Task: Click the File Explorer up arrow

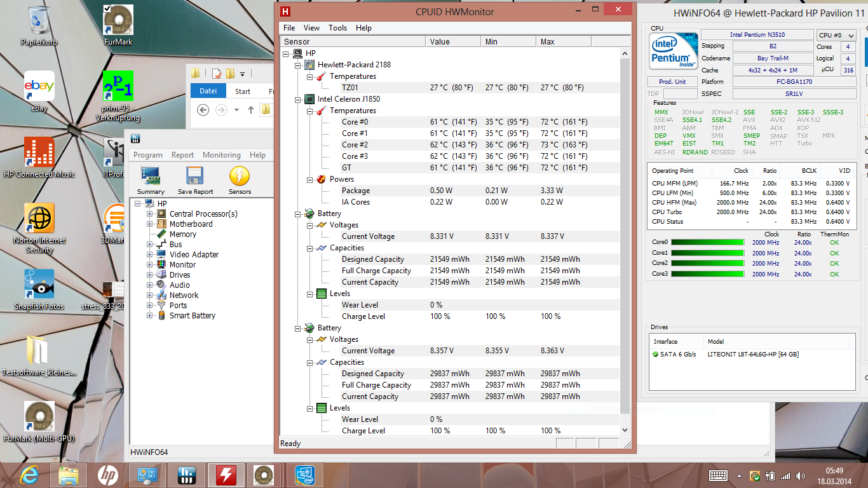Action: 251,110
